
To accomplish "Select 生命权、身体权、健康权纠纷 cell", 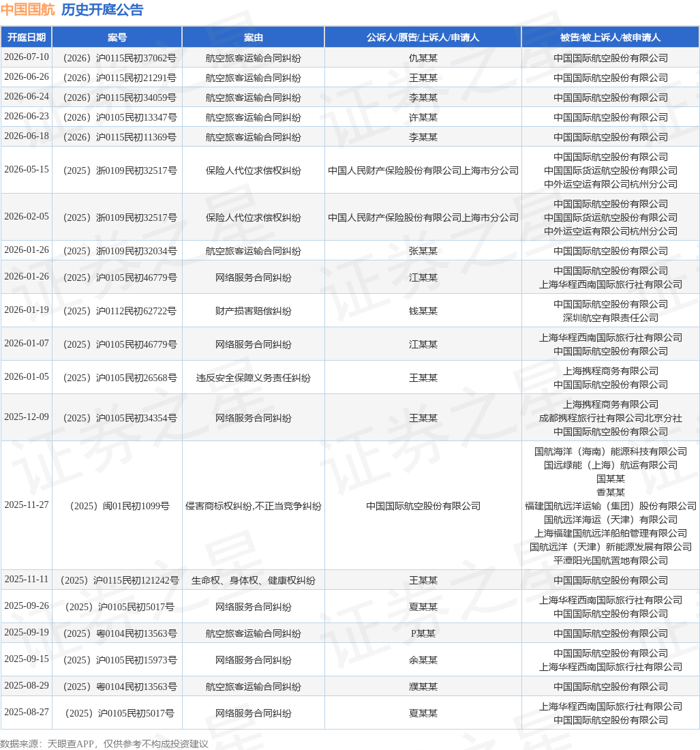I will pyautogui.click(x=254, y=580).
